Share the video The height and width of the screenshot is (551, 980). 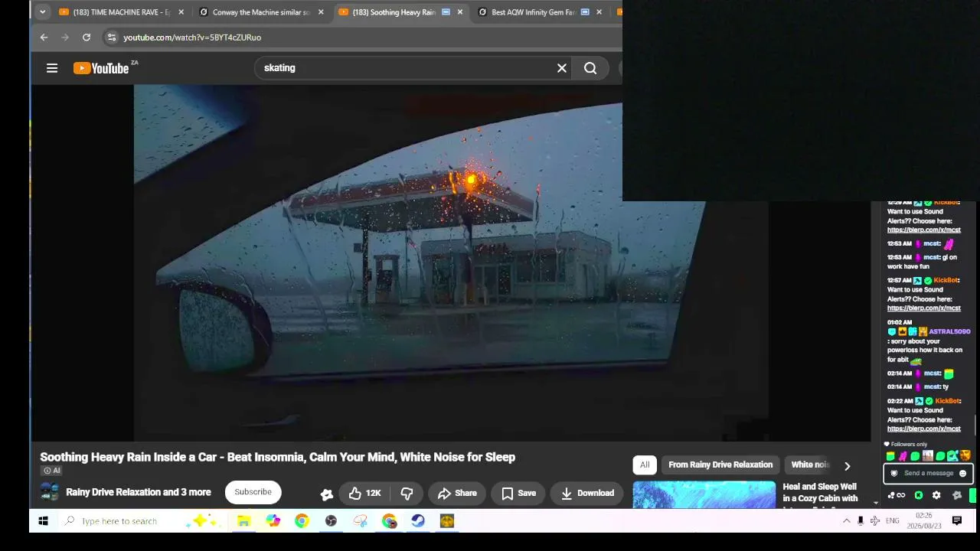point(457,494)
